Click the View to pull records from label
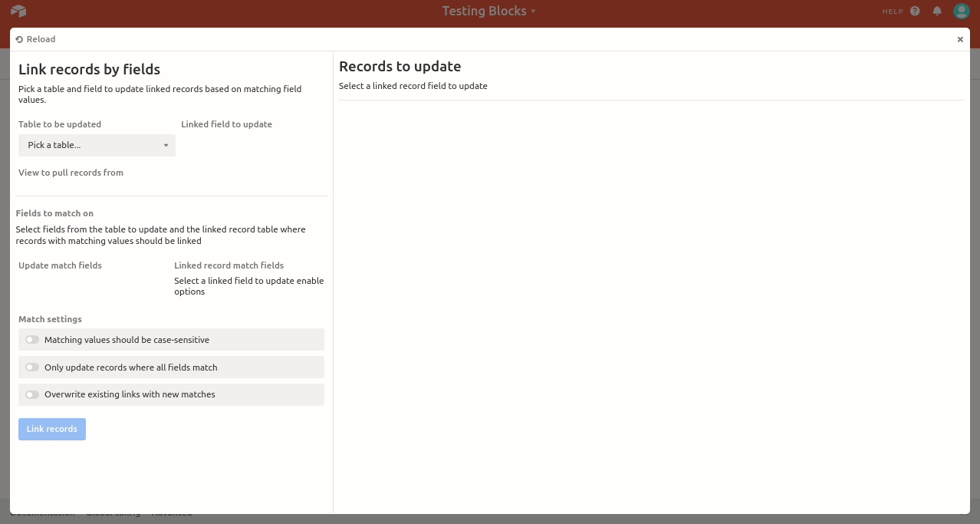The height and width of the screenshot is (524, 980). point(71,173)
